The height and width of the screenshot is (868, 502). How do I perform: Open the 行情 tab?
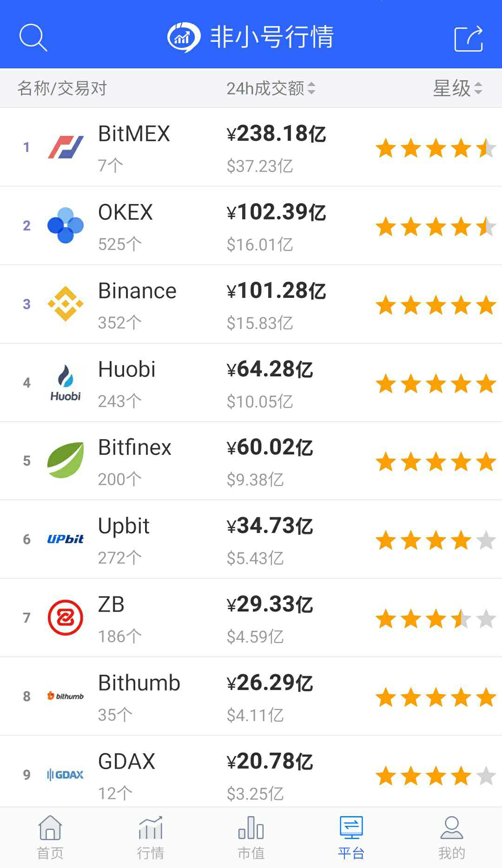tap(151, 837)
